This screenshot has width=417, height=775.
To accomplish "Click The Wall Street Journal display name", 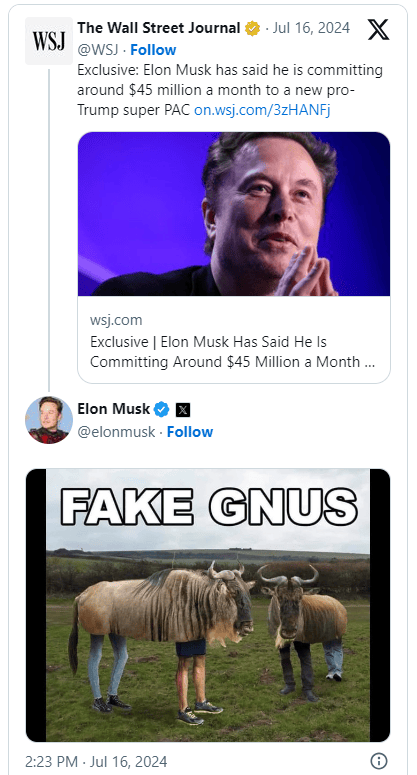I will [x=159, y=28].
